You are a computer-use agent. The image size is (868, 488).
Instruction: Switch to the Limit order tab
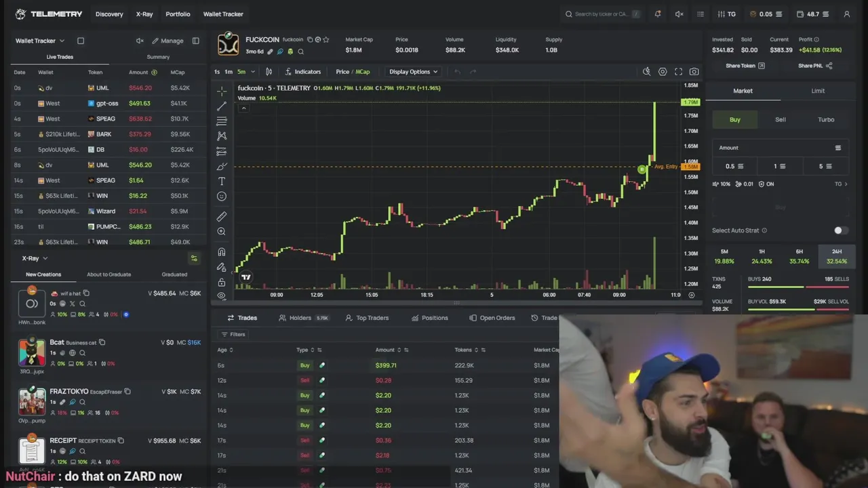point(818,91)
